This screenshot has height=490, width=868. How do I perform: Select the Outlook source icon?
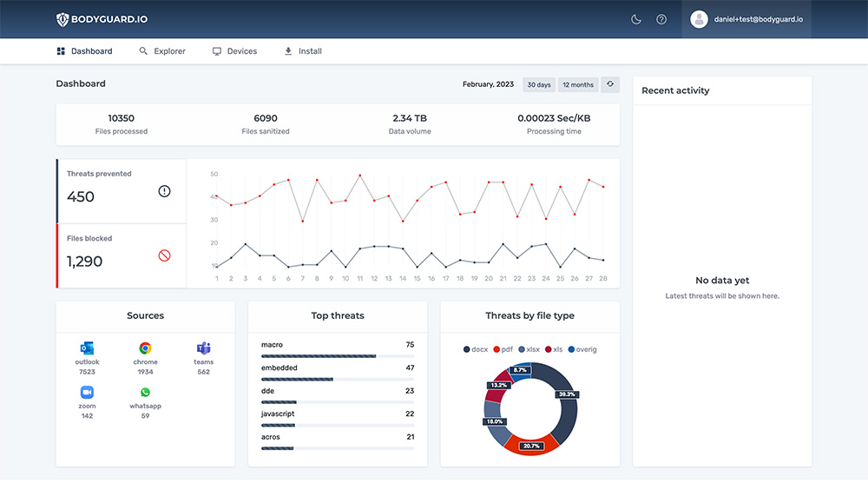pyautogui.click(x=87, y=348)
